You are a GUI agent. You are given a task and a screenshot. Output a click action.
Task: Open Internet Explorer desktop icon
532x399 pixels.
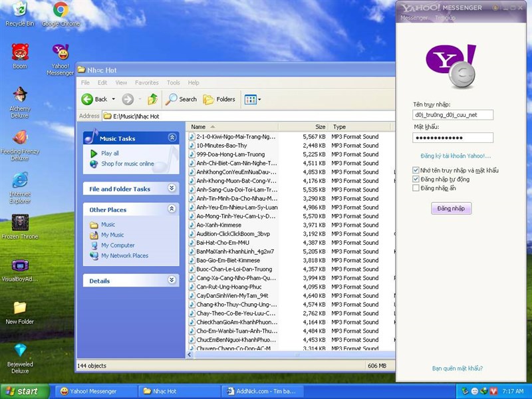tap(20, 188)
